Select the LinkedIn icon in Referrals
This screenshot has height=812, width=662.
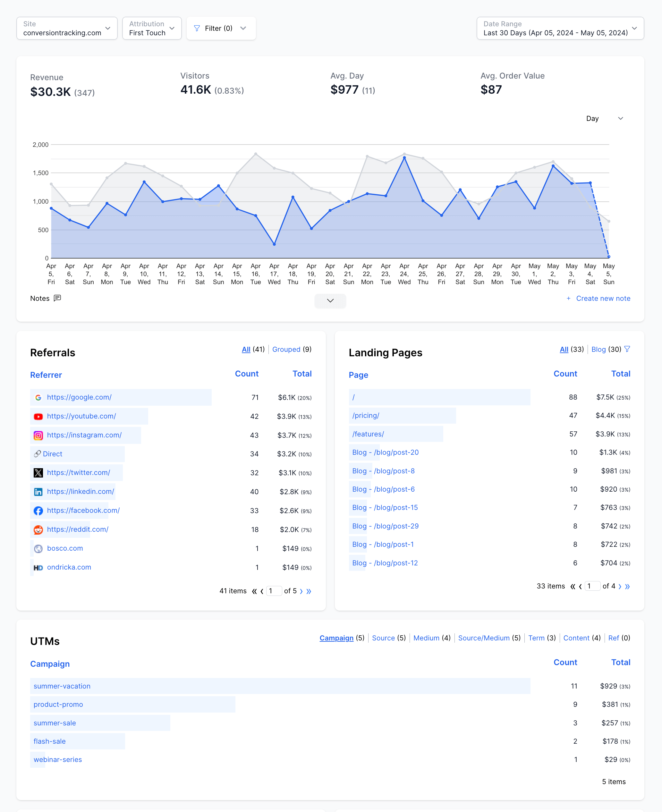pyautogui.click(x=38, y=491)
